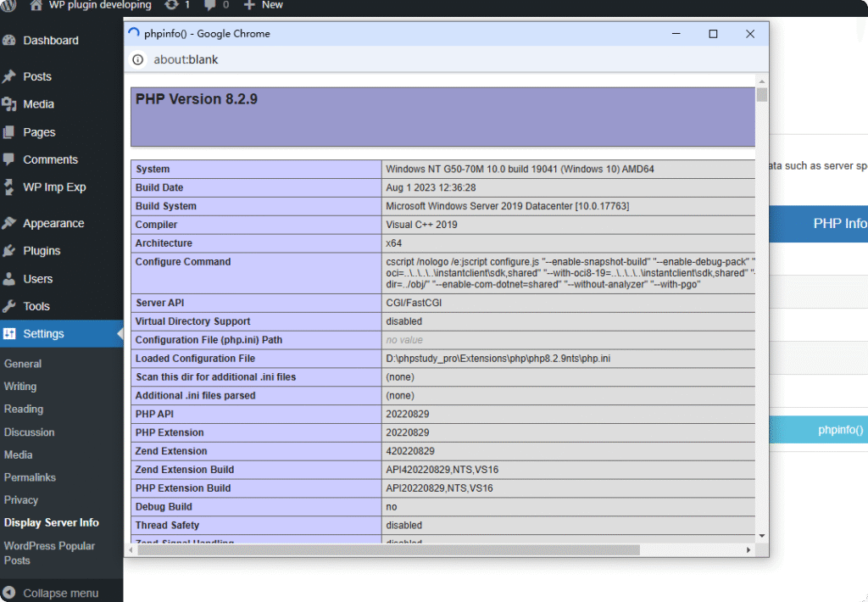The width and height of the screenshot is (868, 602).
Task: Click the phpinfo() button
Action: [839, 430]
